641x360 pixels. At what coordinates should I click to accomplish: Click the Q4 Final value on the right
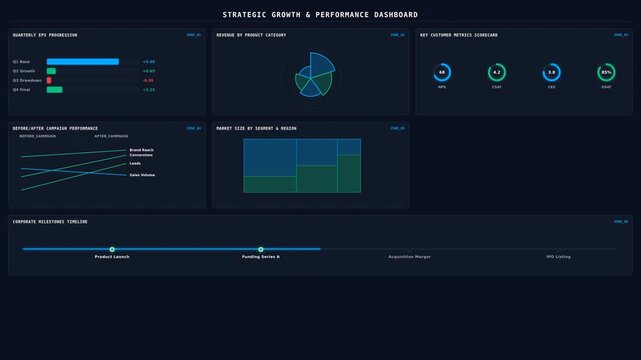point(149,89)
